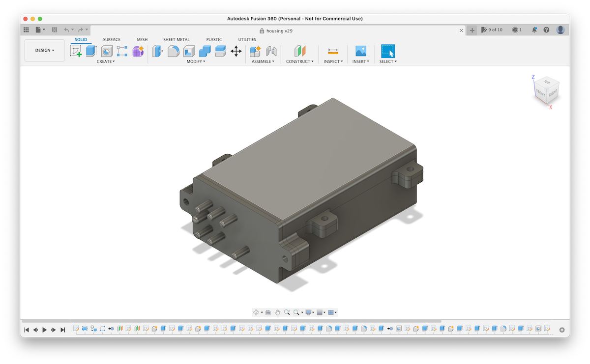This screenshot has height=364, width=590.
Task: Switch to the SURFACE tab
Action: (112, 40)
